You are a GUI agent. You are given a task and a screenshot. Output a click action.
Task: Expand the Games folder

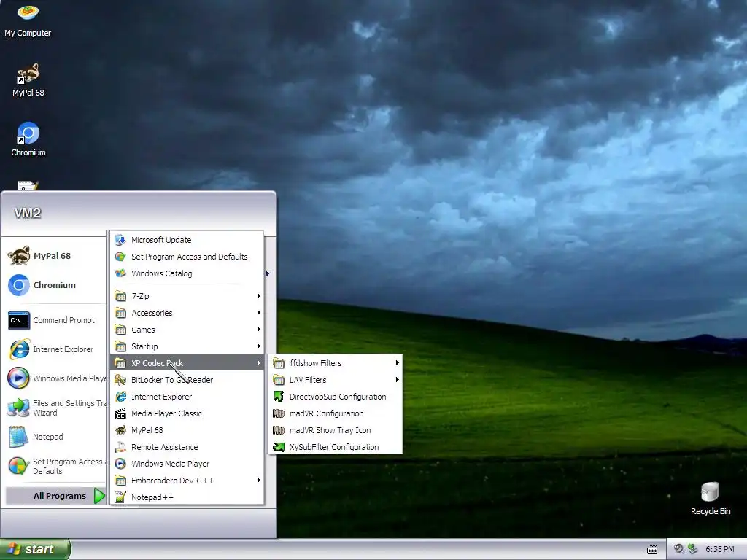click(187, 330)
